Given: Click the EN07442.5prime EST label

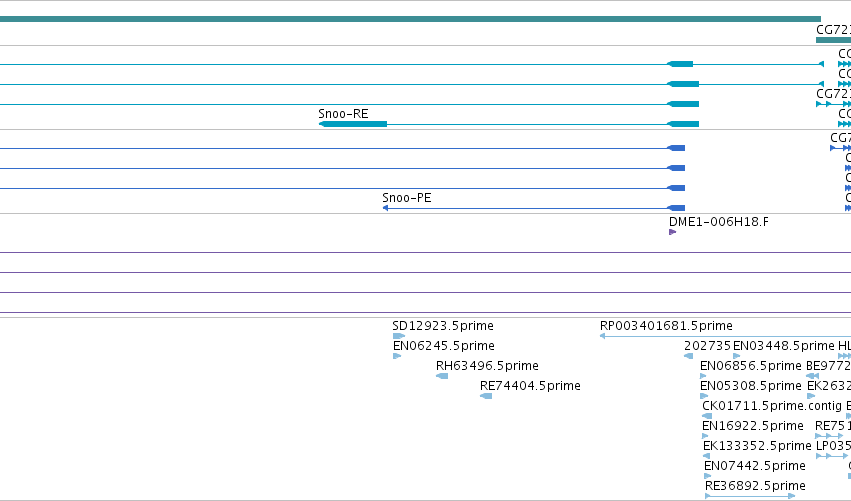Looking at the screenshot, I should [755, 466].
